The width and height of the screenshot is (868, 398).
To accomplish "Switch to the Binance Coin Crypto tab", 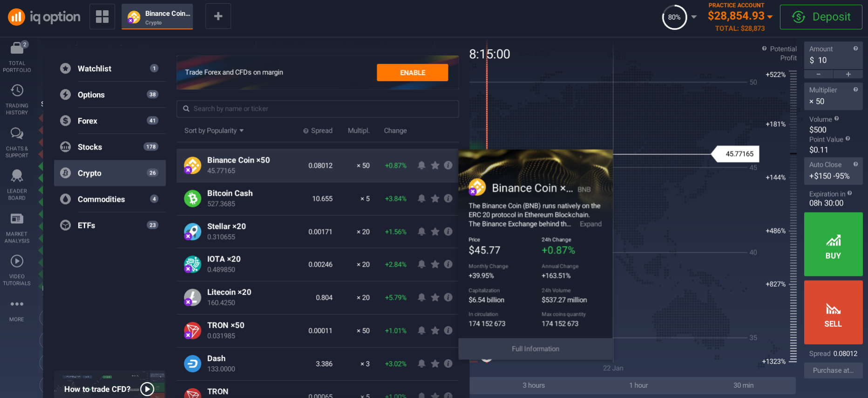I will (157, 17).
